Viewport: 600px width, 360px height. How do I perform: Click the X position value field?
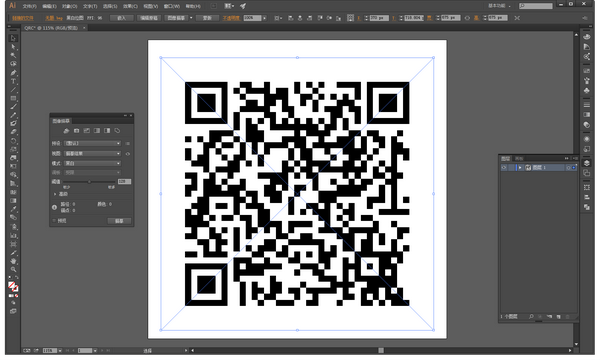[379, 18]
